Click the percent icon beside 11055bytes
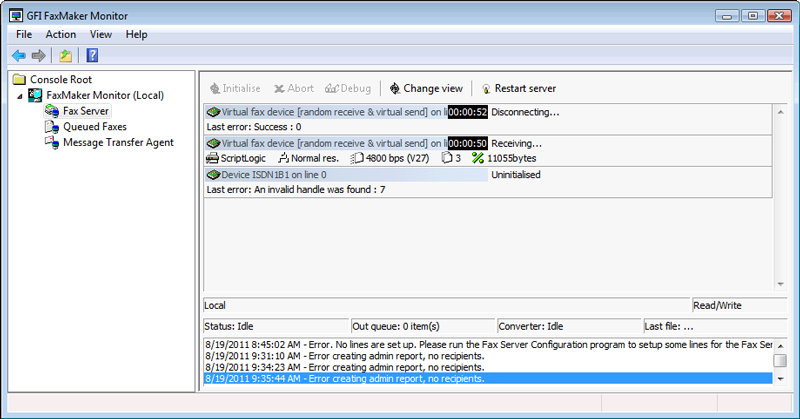The height and width of the screenshot is (419, 800). pos(478,158)
